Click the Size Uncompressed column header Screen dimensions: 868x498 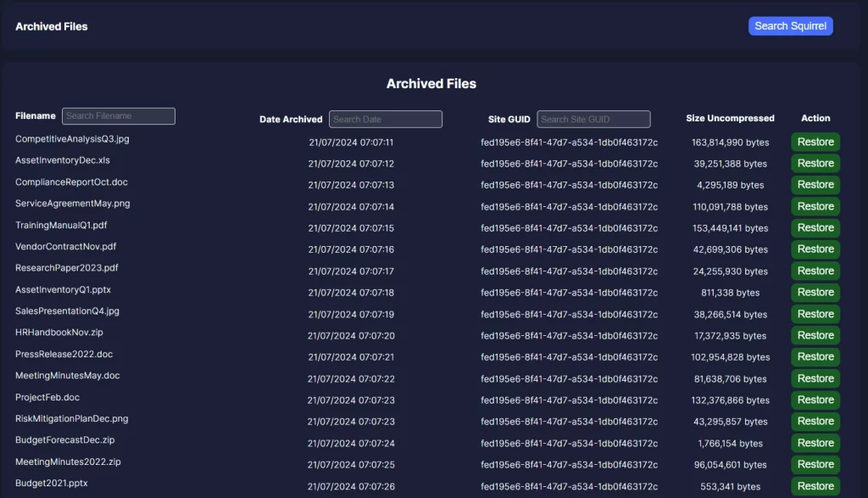point(730,119)
